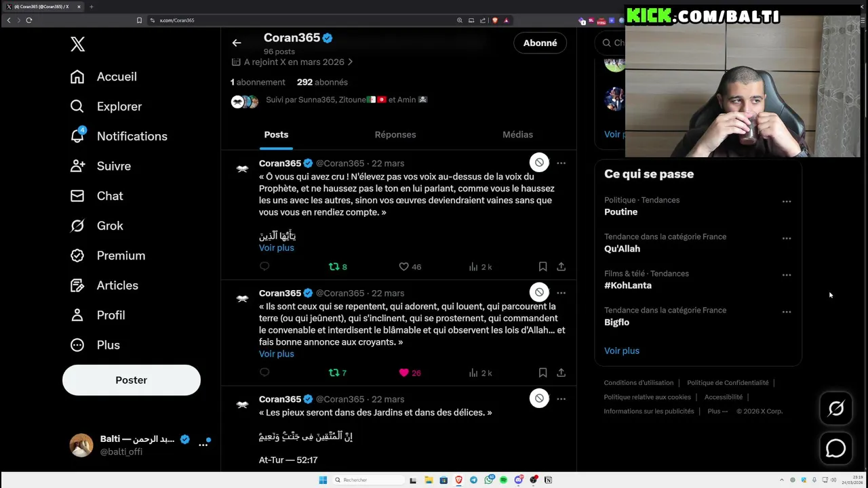Go back with the profile arrow
This screenshot has width=868, height=488.
click(237, 43)
